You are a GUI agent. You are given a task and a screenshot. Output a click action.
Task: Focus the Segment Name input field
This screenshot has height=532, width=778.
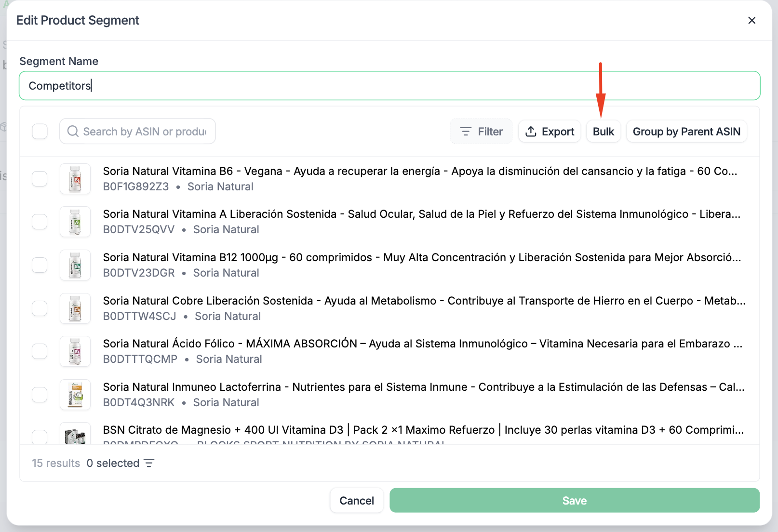tap(389, 86)
